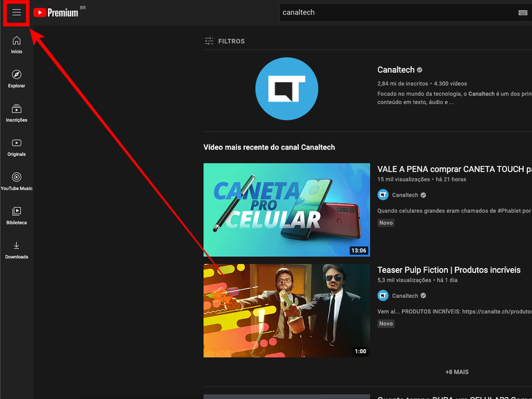
Task: Click the YouTube Premium logo
Action: point(56,12)
